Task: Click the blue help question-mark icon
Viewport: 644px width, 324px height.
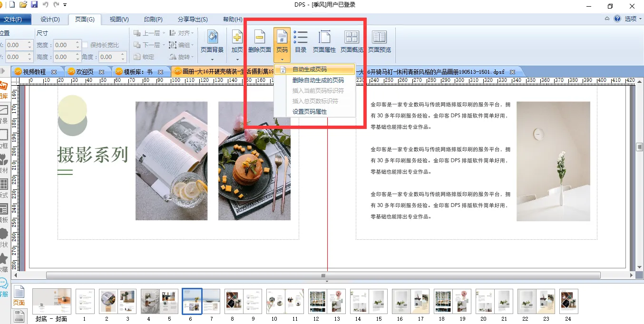Action: point(617,19)
